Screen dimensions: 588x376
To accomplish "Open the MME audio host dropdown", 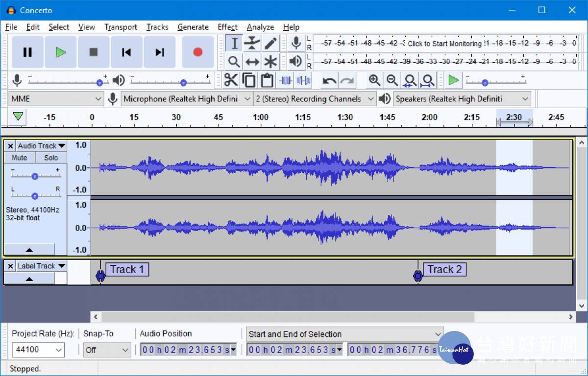I will [56, 99].
